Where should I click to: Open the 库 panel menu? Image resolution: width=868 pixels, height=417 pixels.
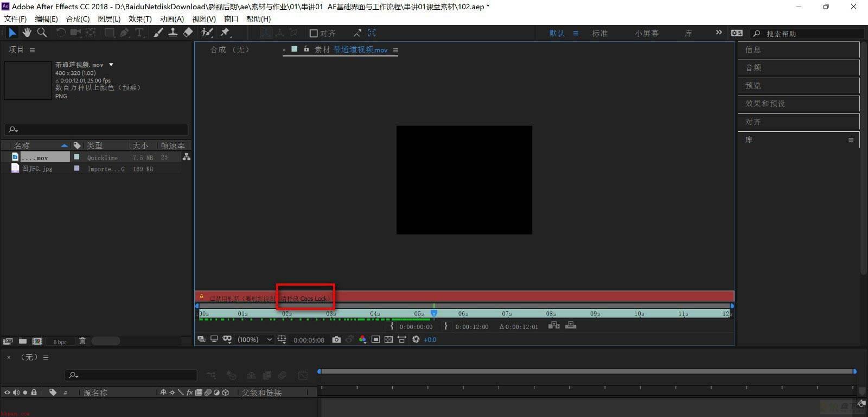click(x=851, y=140)
